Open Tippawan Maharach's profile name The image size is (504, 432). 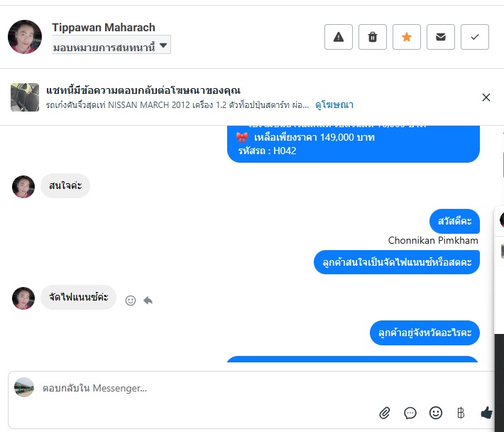coord(102,28)
